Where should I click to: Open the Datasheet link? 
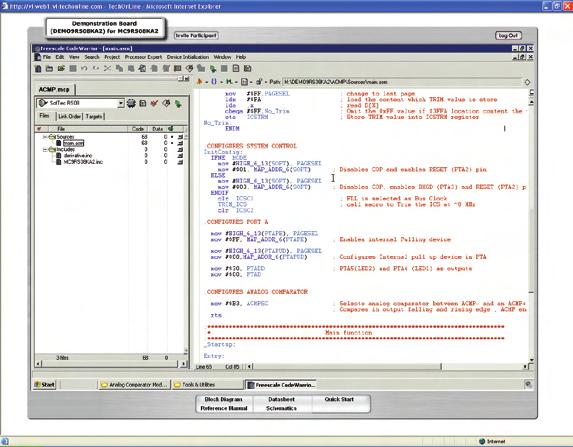[x=281, y=399]
